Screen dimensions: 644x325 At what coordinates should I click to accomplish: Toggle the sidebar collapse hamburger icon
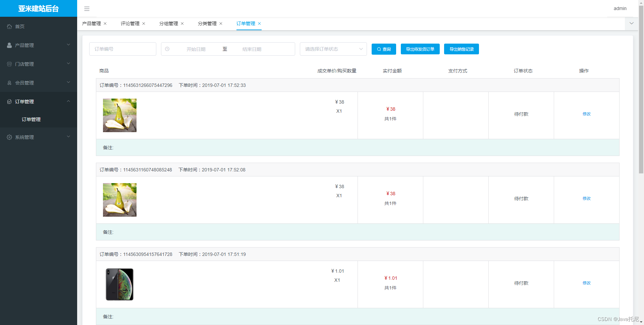click(87, 9)
